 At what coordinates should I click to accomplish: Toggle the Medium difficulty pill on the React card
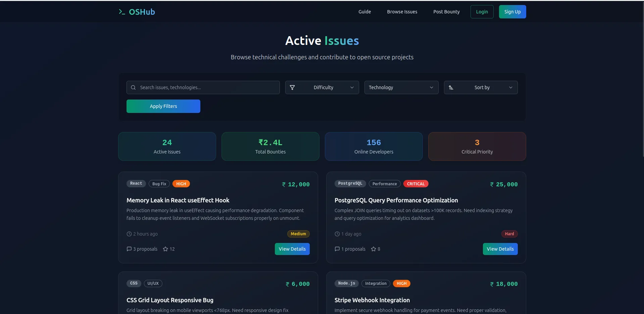(298, 234)
